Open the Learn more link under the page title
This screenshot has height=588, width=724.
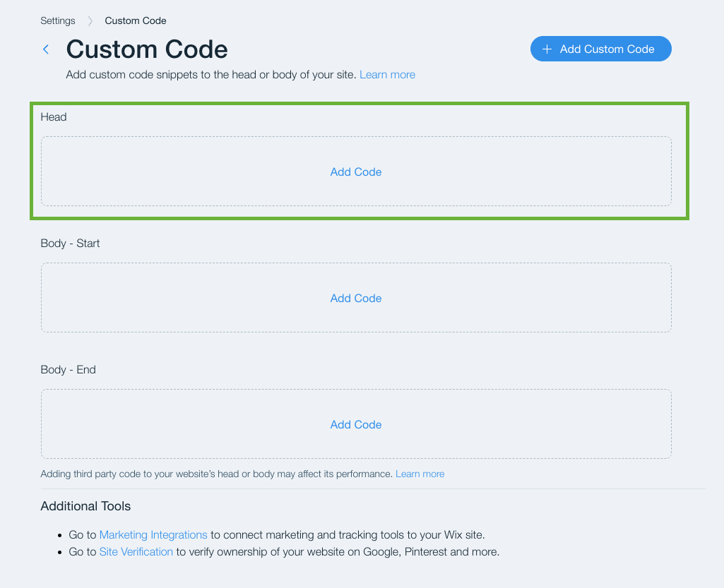387,74
